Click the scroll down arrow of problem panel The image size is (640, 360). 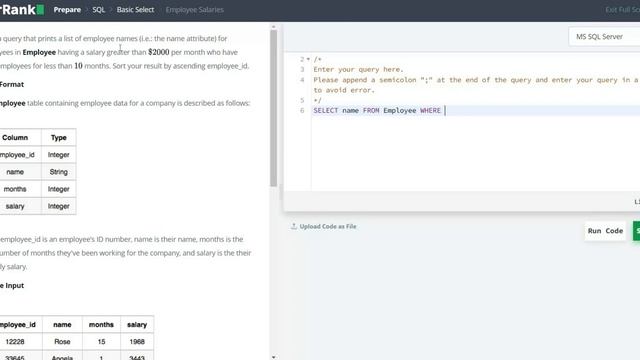tap(273, 357)
